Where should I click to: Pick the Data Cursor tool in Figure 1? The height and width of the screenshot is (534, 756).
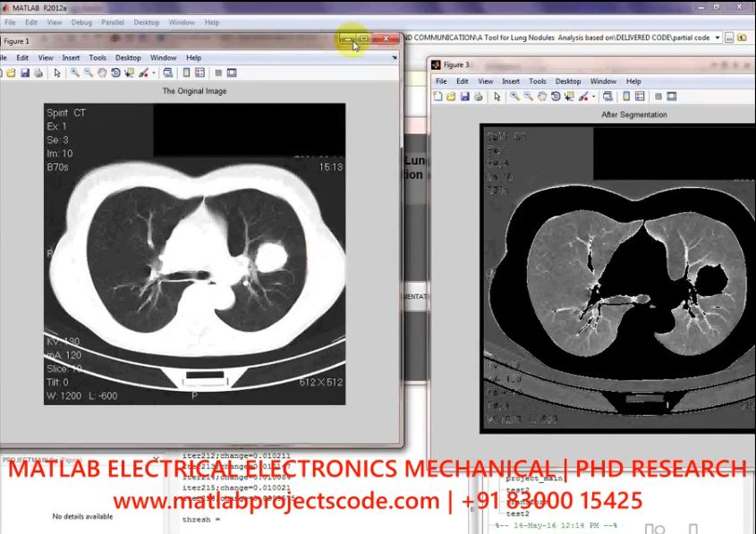pyautogui.click(x=129, y=72)
